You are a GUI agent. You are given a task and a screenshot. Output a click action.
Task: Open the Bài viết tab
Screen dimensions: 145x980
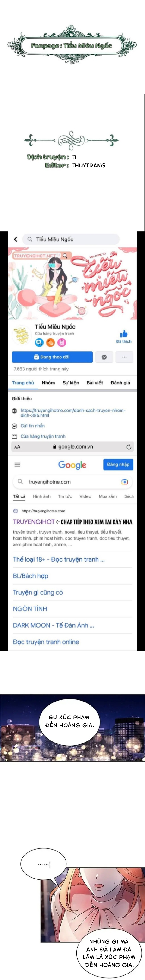click(95, 383)
